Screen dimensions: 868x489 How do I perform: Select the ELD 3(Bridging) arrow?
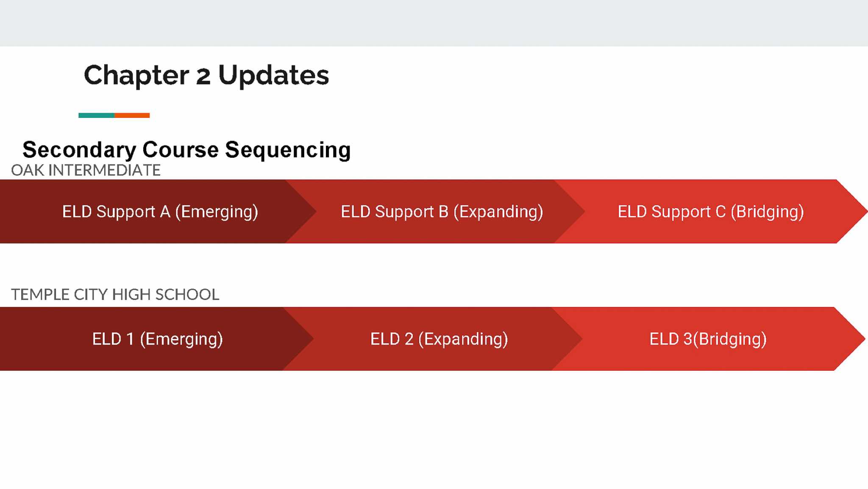[708, 339]
